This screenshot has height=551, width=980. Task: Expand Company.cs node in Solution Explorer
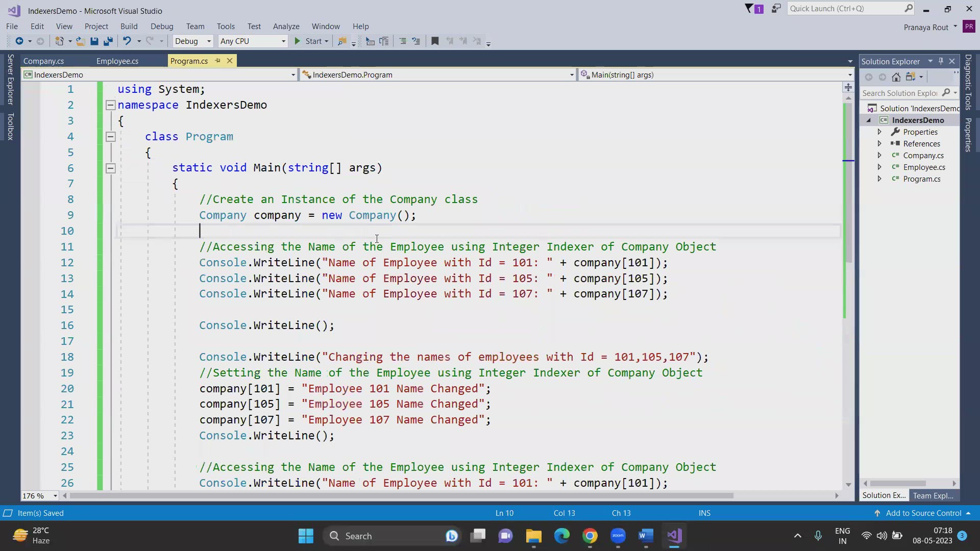(x=879, y=156)
